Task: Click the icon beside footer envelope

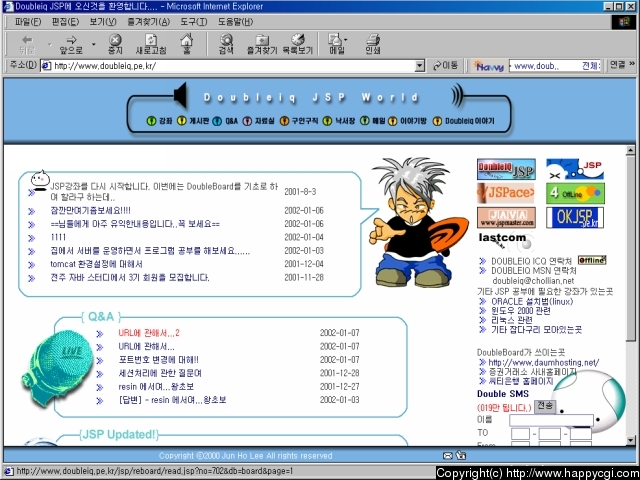Action: tap(461, 456)
